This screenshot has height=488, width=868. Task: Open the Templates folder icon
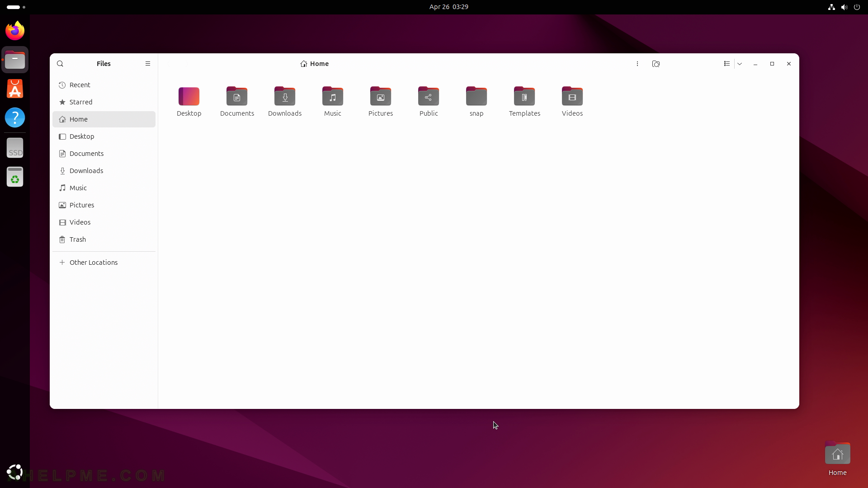[524, 96]
